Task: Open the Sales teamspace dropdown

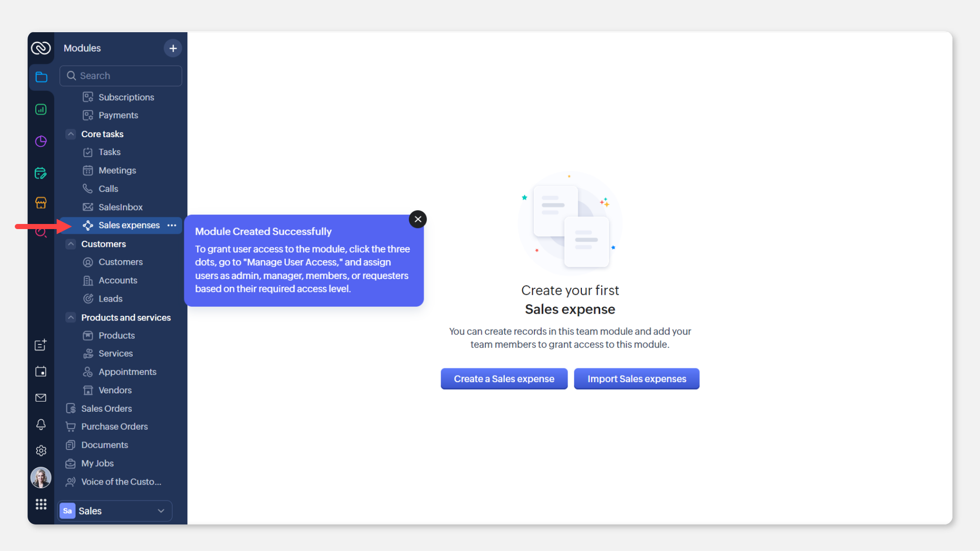Action: tap(115, 511)
